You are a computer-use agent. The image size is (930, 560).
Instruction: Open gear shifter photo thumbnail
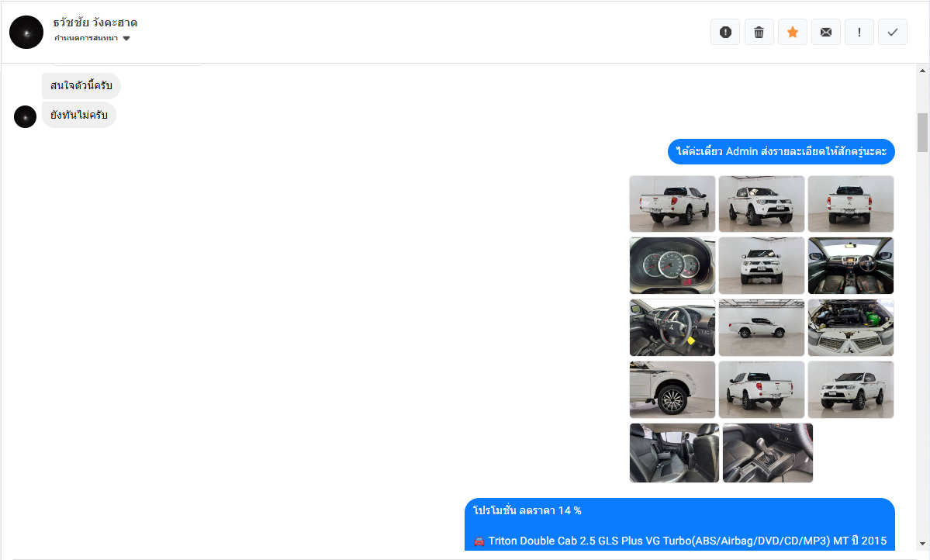(x=767, y=453)
